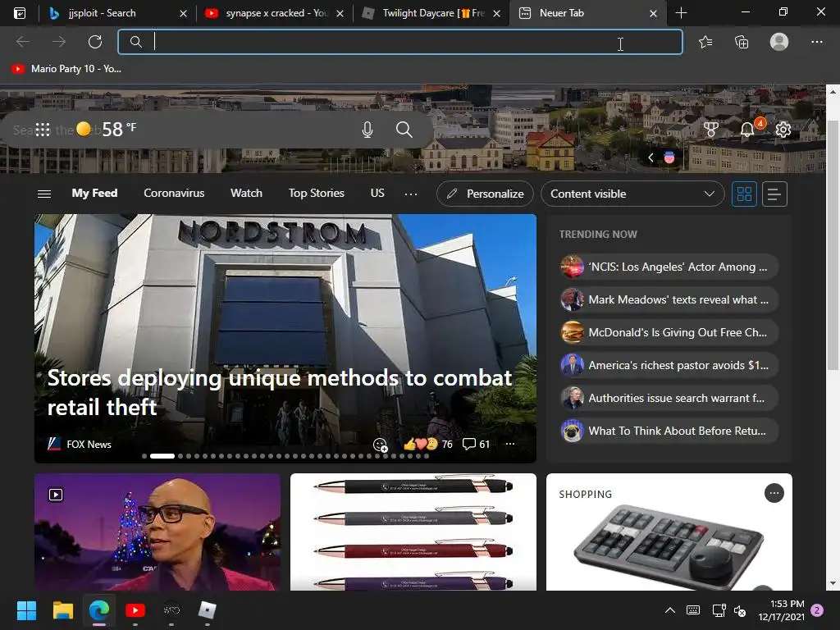
Task: Open Roblox from the taskbar
Action: (208, 610)
